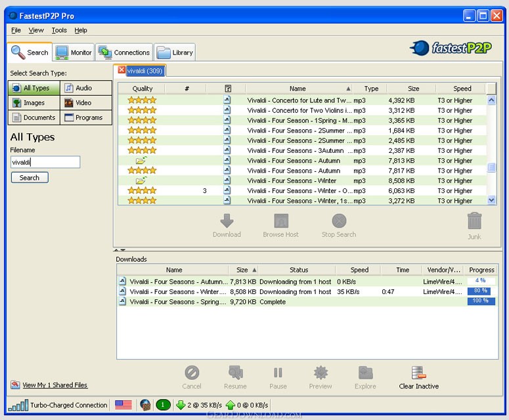This screenshot has height=420, width=509.
Task: Select Four Season - 1Spring result row
Action: 302,120
